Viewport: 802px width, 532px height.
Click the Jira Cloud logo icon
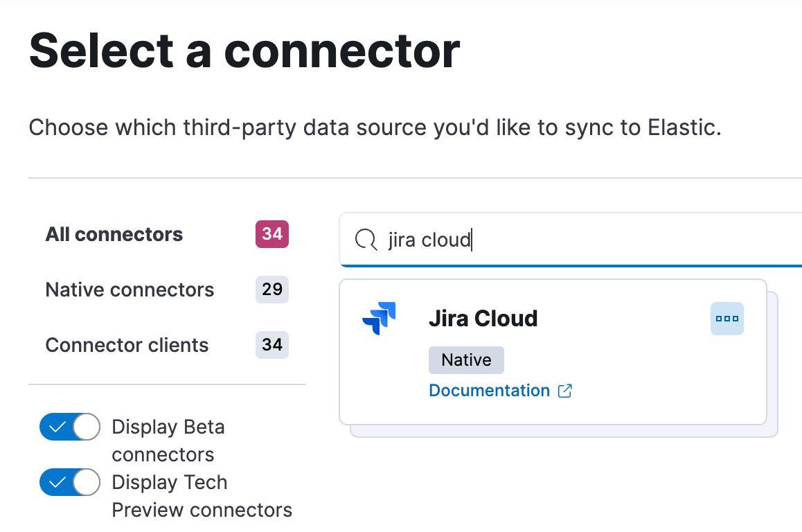point(378,319)
